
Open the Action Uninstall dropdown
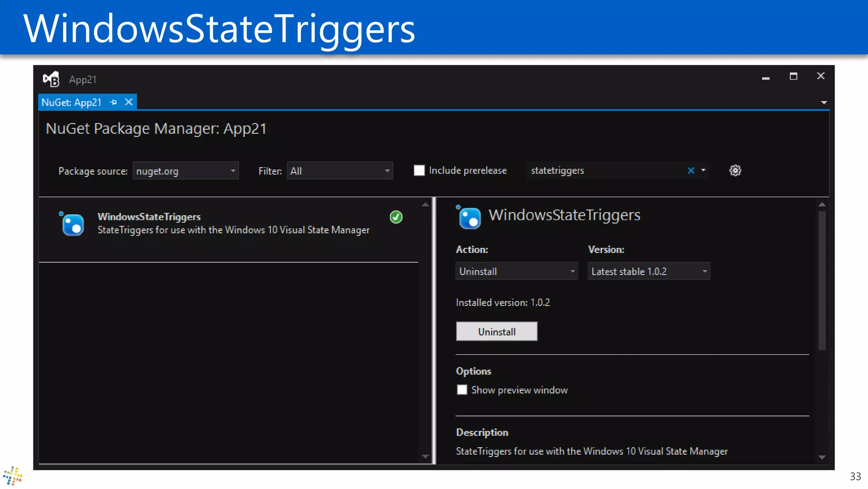point(517,271)
